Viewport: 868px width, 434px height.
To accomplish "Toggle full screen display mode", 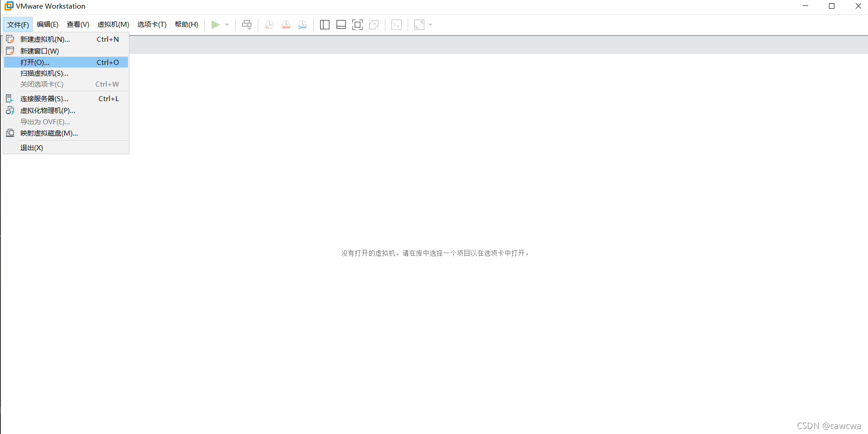I will coord(357,24).
